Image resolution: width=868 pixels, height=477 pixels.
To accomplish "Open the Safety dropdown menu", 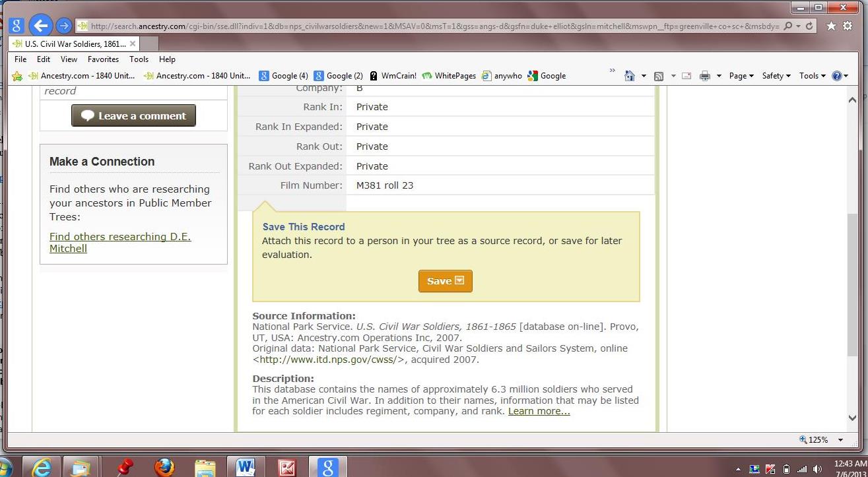I will [x=776, y=76].
